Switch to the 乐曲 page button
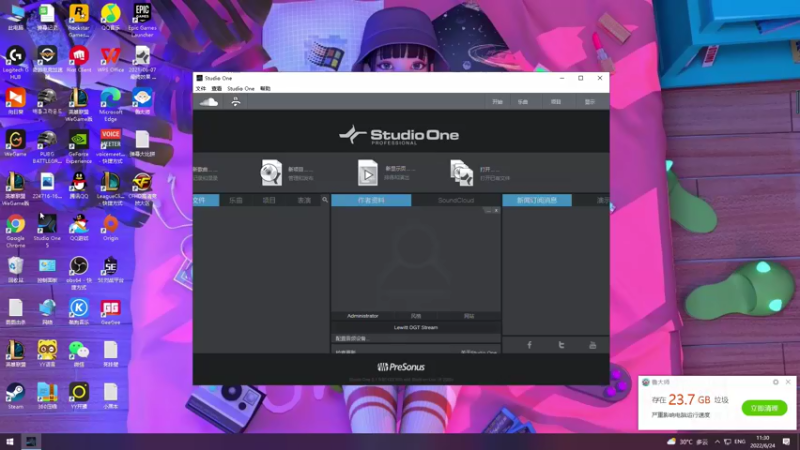 523,102
